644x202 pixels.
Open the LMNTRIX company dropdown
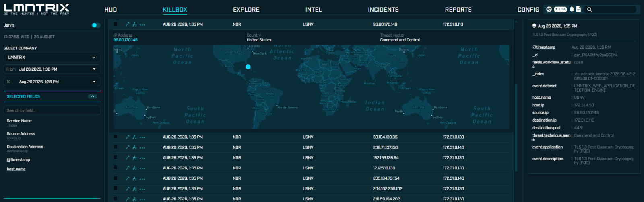tap(52, 57)
